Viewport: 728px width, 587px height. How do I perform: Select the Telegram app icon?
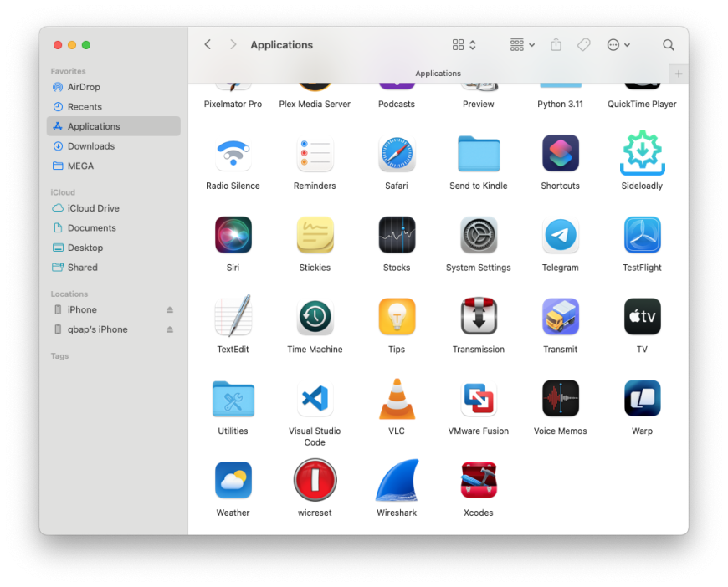pyautogui.click(x=561, y=235)
